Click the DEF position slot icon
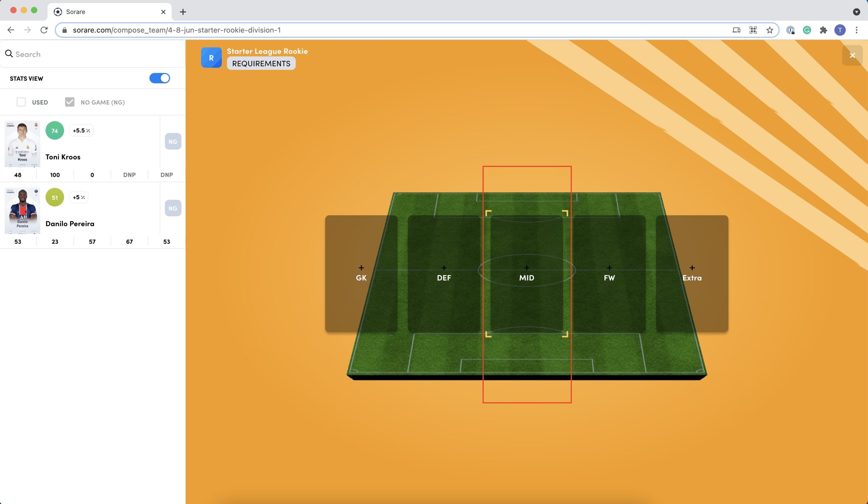The height and width of the screenshot is (504, 868). (x=443, y=267)
